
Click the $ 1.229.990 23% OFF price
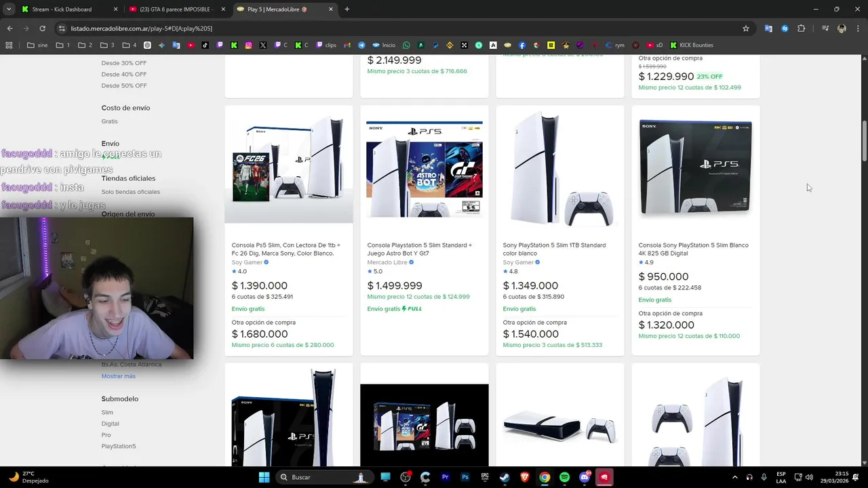[x=666, y=77]
